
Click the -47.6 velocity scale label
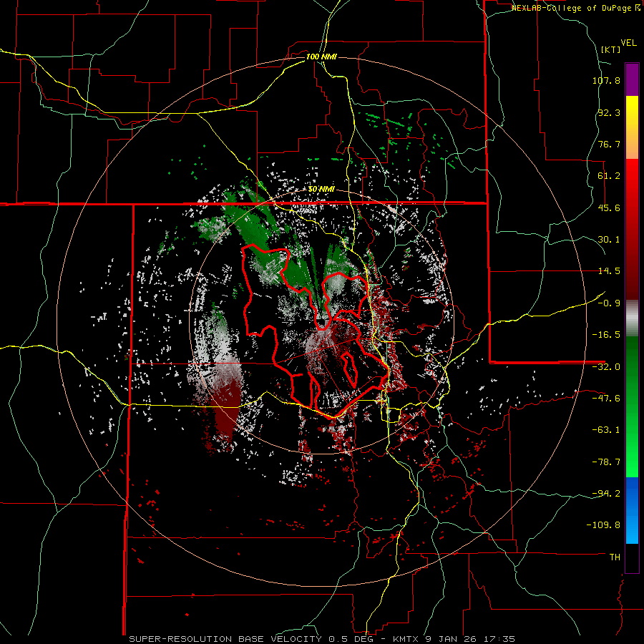[606, 399]
